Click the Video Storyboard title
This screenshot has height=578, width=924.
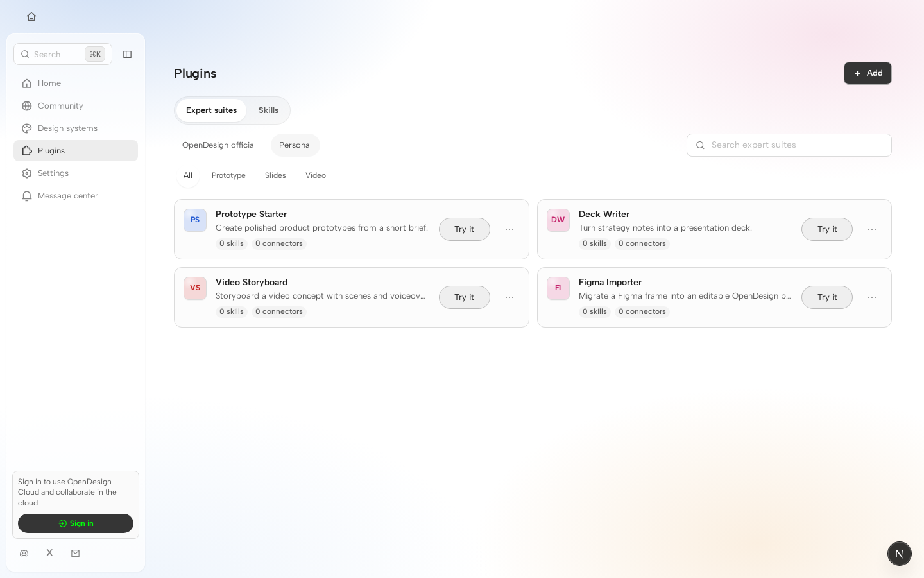click(x=252, y=282)
